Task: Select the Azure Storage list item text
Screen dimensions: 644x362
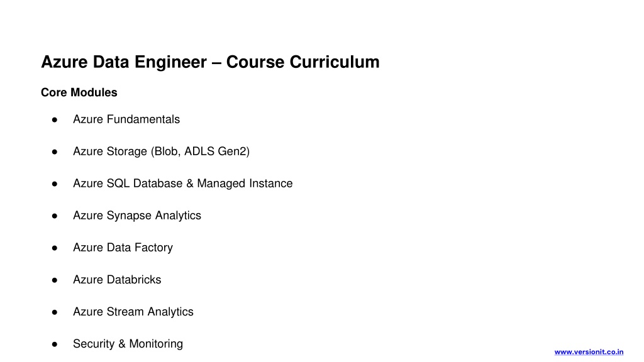Action: 161,151
